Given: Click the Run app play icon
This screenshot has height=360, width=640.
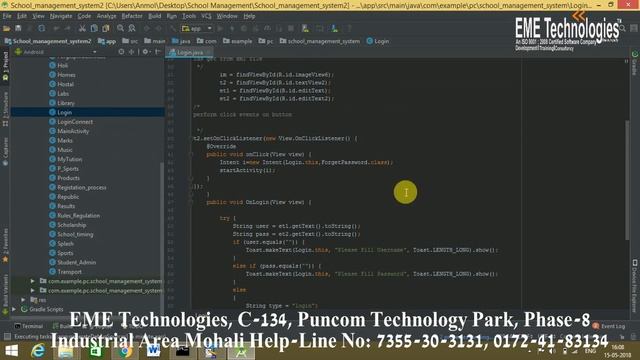Looking at the screenshot, I should (x=220, y=29).
